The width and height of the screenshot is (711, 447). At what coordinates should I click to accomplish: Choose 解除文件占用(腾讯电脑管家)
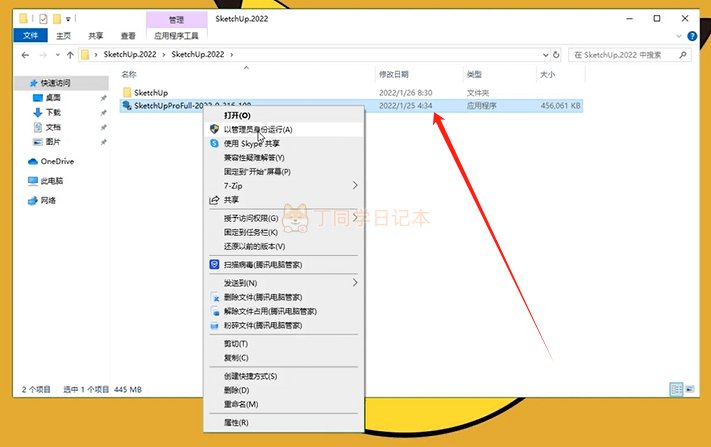[x=284, y=311]
